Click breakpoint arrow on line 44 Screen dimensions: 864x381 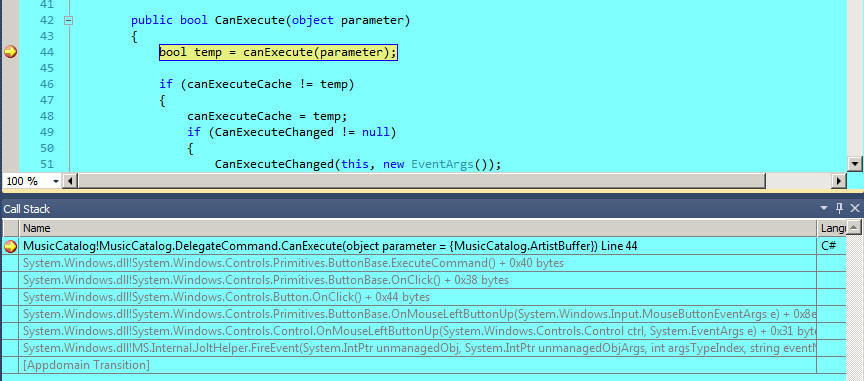click(10, 52)
